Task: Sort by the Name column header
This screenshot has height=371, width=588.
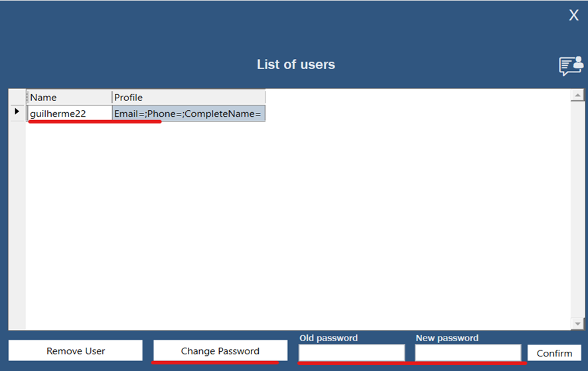Action: pyautogui.click(x=70, y=98)
